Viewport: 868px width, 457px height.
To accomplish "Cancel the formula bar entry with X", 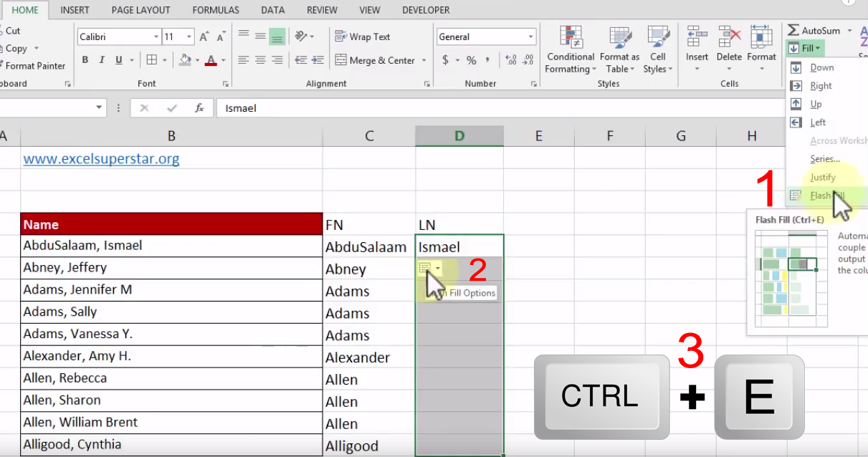I will pos(144,108).
